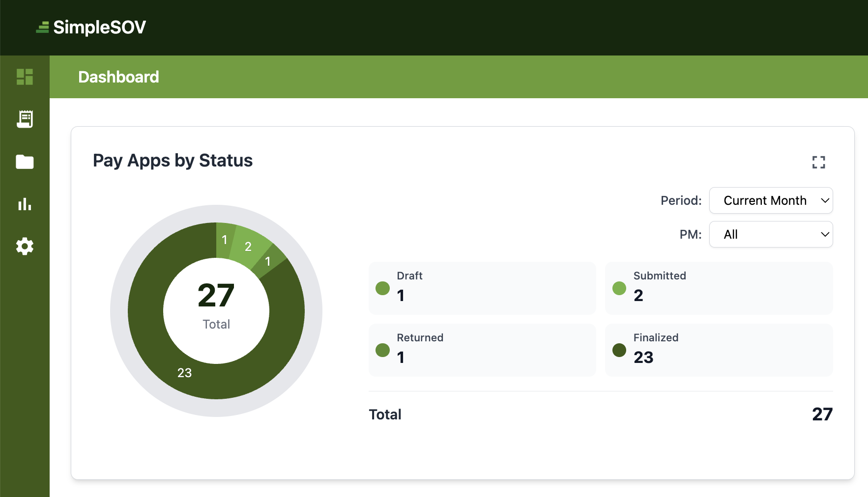Click the donut segment labeled 23
Viewport: 868px width, 497px height.
click(x=184, y=373)
